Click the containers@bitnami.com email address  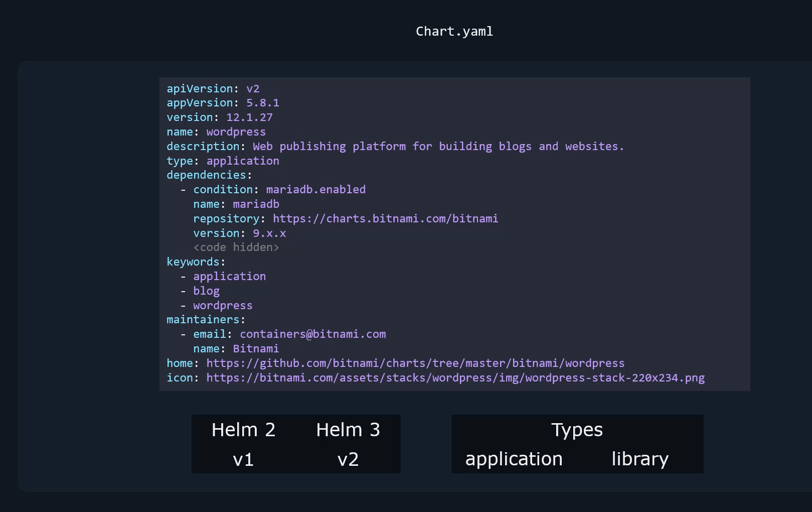(x=313, y=334)
